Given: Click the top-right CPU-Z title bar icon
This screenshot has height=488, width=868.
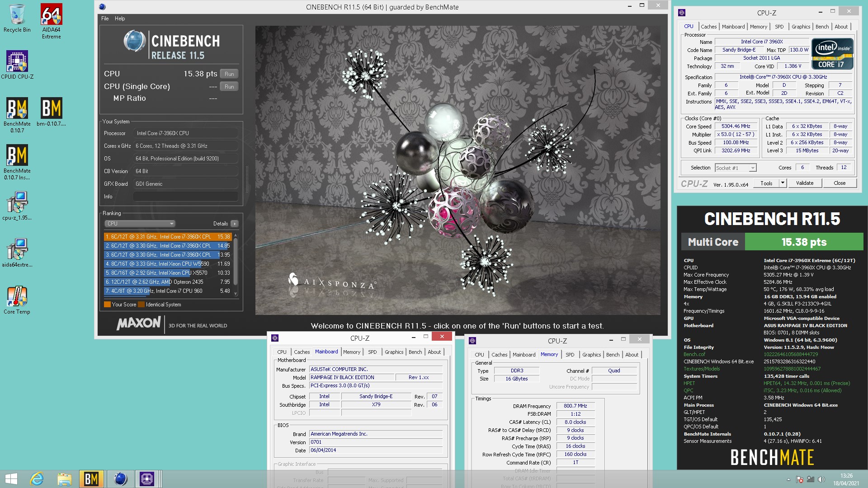Looking at the screenshot, I should point(682,13).
